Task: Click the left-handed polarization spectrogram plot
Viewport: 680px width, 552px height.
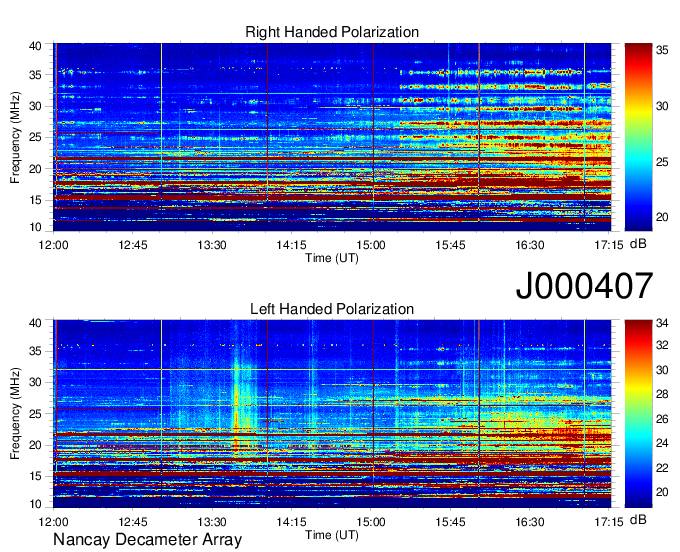Action: tap(332, 414)
